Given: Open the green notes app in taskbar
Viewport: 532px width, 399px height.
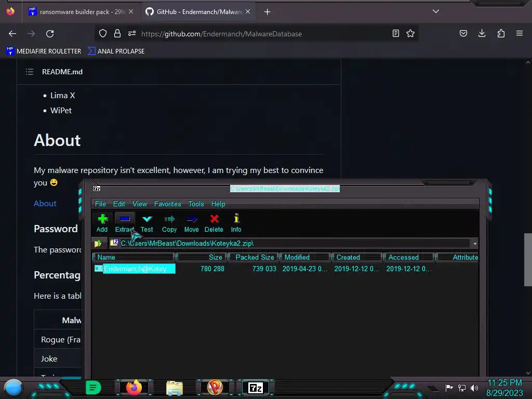Looking at the screenshot, I should tap(94, 388).
